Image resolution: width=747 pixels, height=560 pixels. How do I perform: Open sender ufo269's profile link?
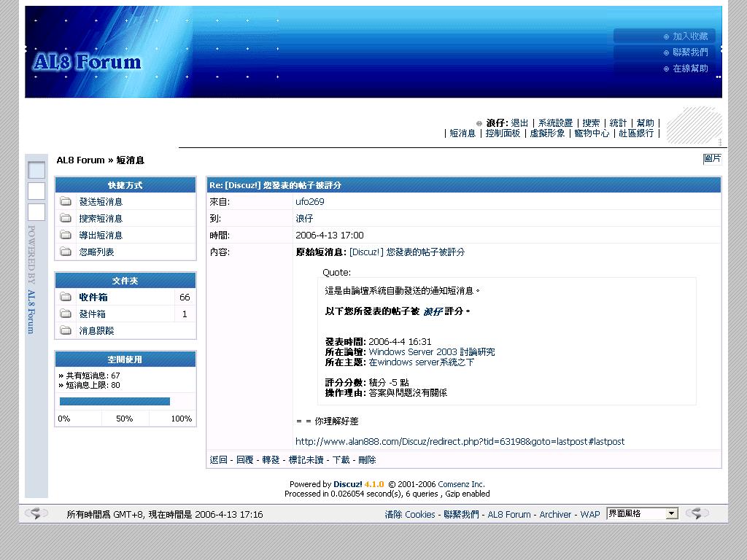click(309, 202)
